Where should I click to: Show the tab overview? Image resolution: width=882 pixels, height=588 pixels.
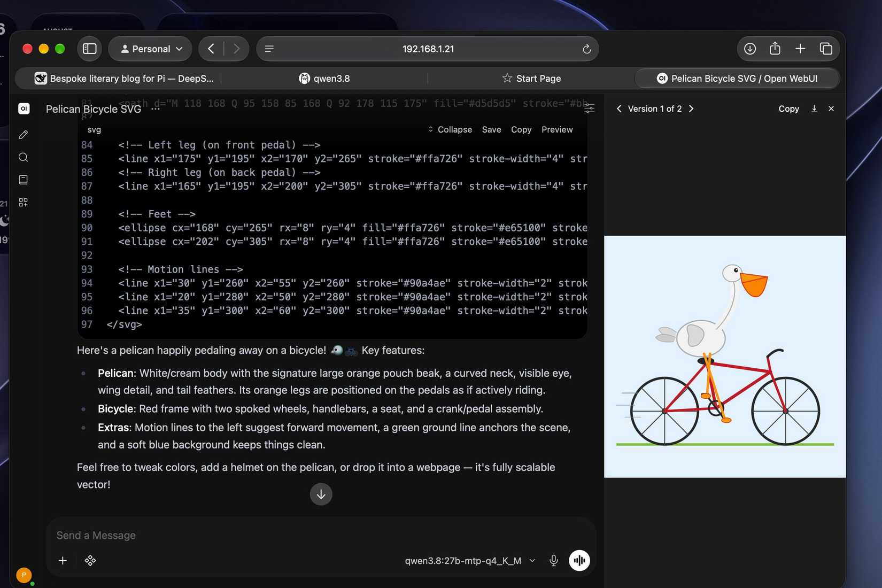coord(826,49)
